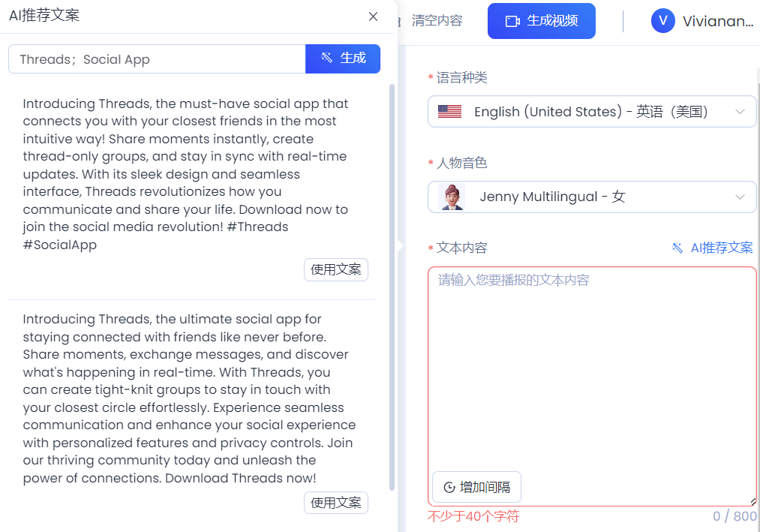
Task: Open the English (United States) language selector
Action: tap(592, 112)
